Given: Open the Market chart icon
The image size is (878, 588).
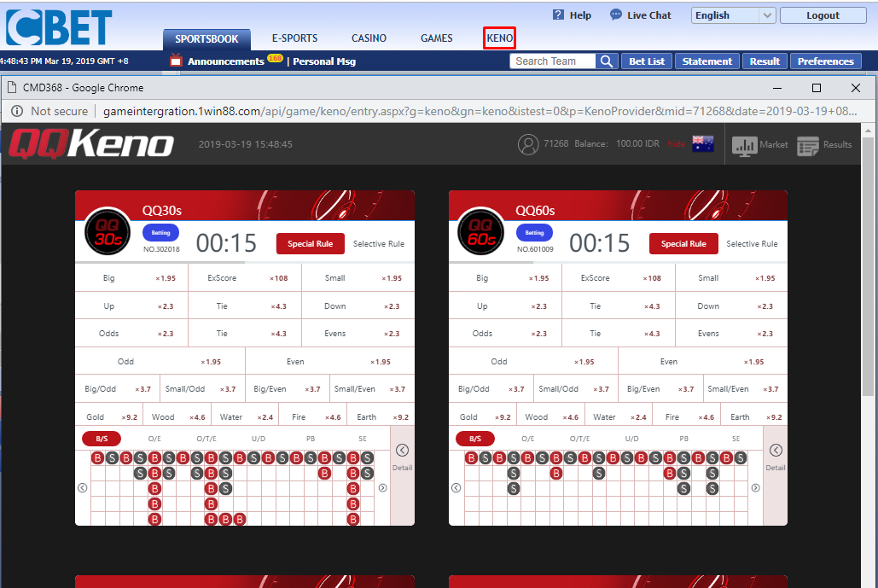Looking at the screenshot, I should (745, 145).
